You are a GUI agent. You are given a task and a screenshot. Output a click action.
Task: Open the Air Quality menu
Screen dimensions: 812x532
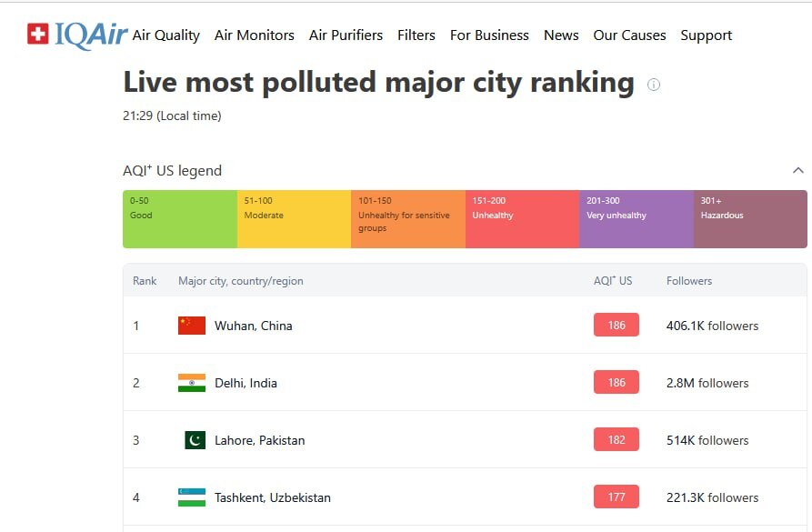165,35
